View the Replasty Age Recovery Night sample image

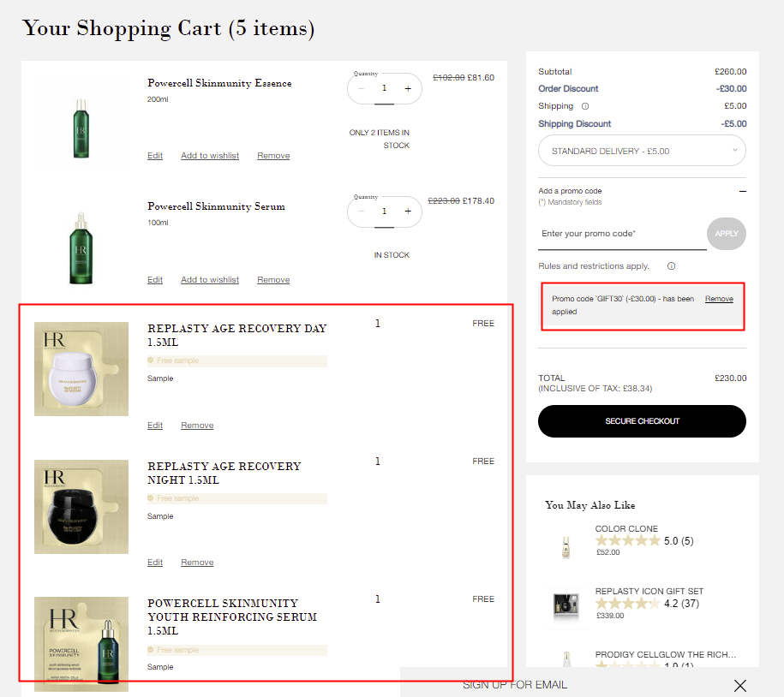(81, 507)
